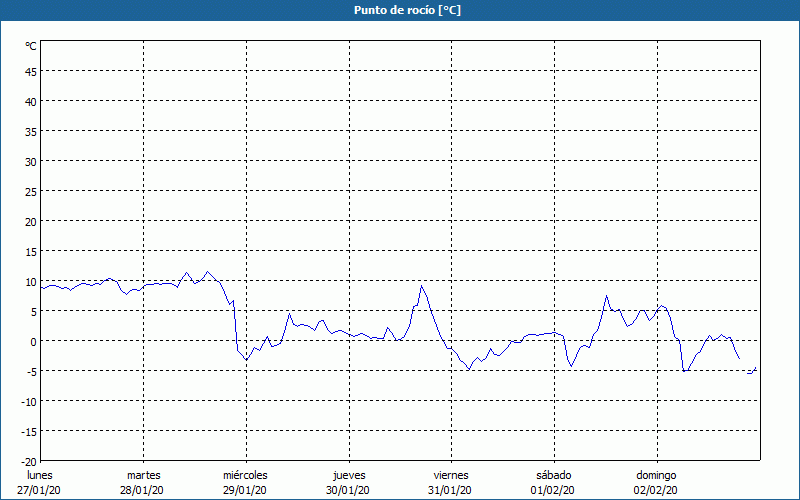The height and width of the screenshot is (500, 800).
Task: Click the °C unit label on y-axis
Action: tap(31, 46)
